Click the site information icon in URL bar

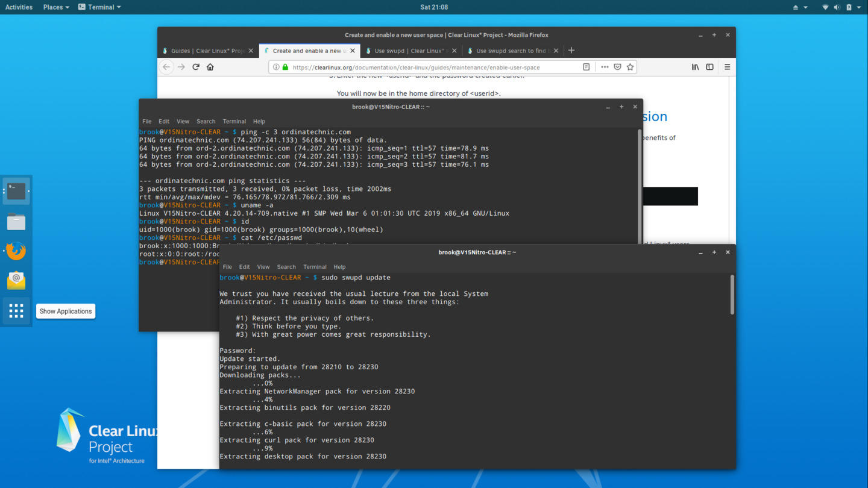click(276, 67)
